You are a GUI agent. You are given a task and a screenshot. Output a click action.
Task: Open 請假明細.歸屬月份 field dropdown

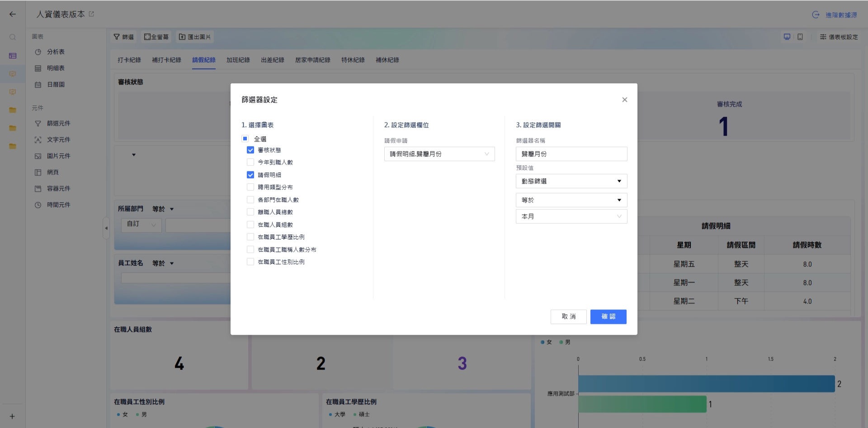click(x=439, y=154)
